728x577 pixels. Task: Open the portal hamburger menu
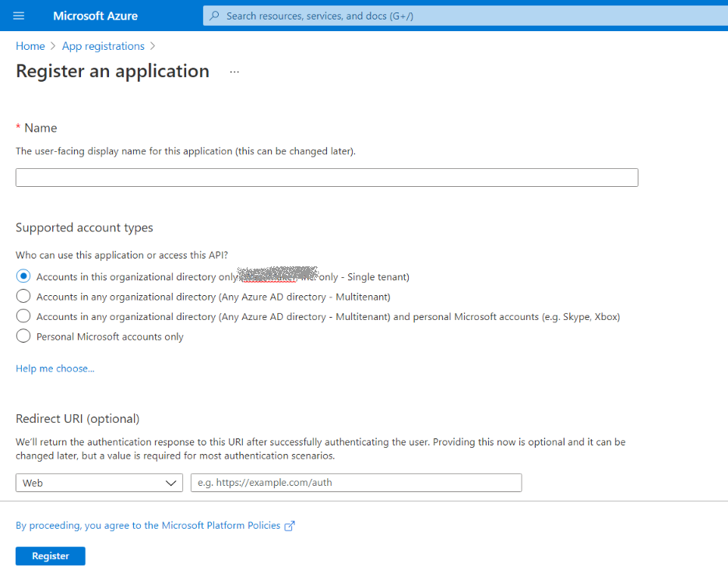(19, 16)
